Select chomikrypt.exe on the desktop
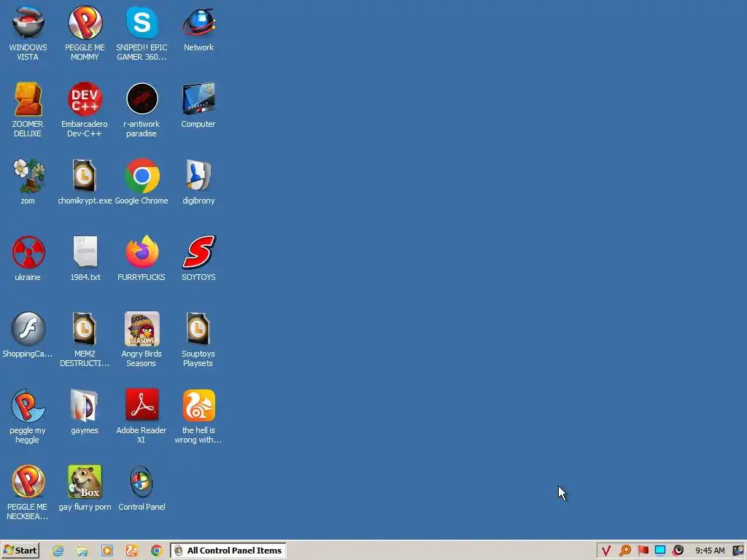The image size is (747, 560). [x=85, y=182]
